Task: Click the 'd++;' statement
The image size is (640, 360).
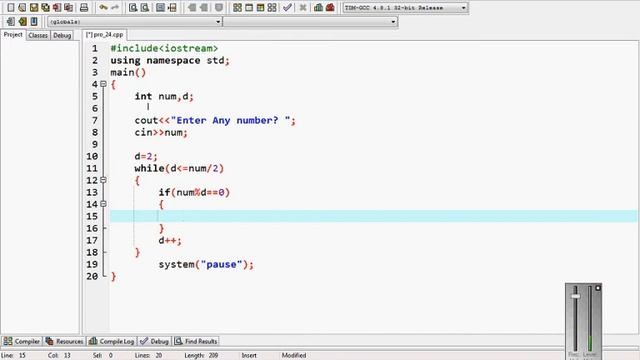Action: click(x=170, y=240)
